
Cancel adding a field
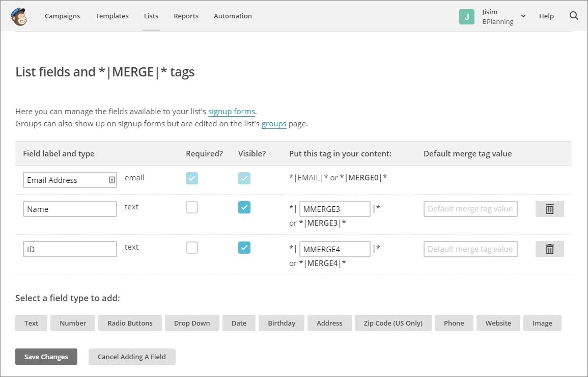pos(132,357)
